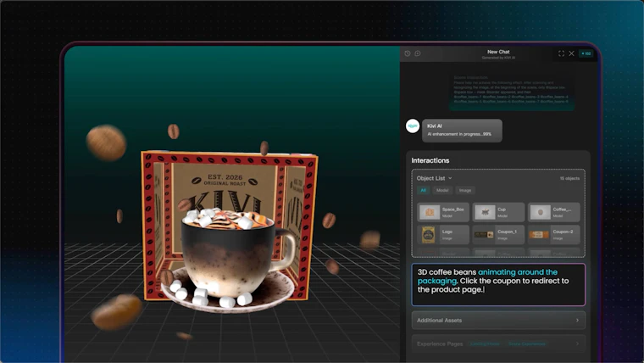Select the Coupon-2 image card
The image size is (644, 363).
tap(553, 234)
